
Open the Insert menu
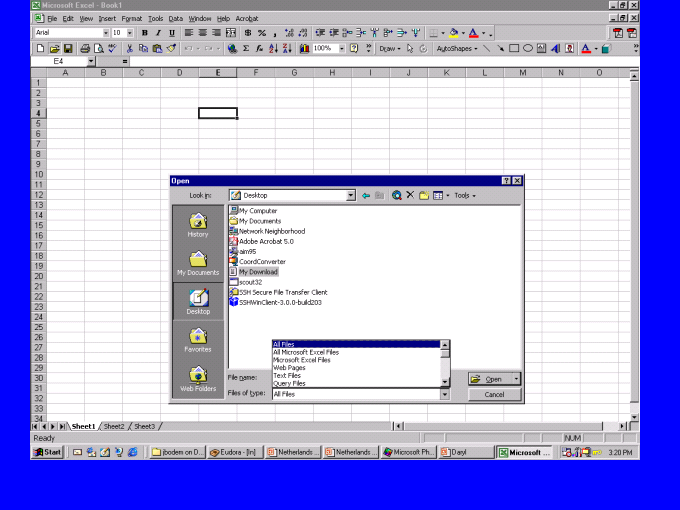(x=107, y=19)
